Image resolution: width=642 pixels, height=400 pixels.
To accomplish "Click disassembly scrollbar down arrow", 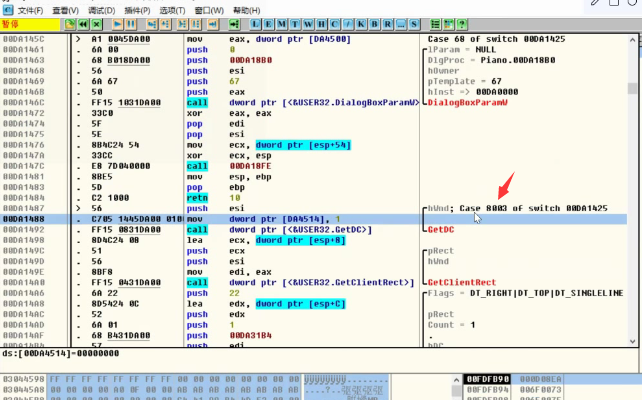I will pyautogui.click(x=633, y=341).
